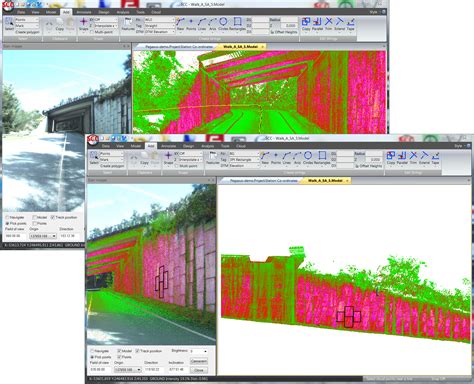This screenshot has height=384, width=474.
Task: Pick the Extend tool in front window ribbon
Action: 424,158
